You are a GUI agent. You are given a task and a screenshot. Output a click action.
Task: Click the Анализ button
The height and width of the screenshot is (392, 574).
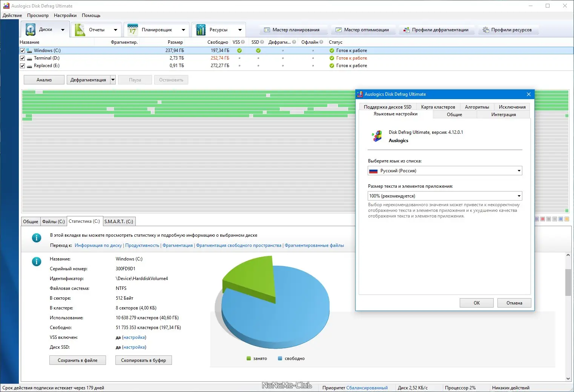(44, 80)
